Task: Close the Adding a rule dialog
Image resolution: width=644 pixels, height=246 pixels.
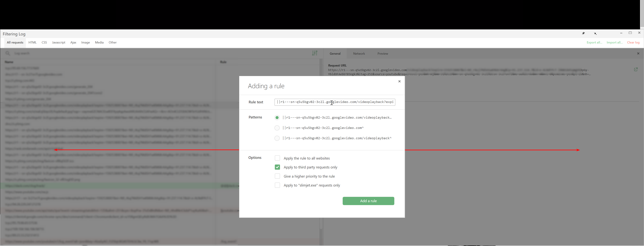Action: click(399, 81)
